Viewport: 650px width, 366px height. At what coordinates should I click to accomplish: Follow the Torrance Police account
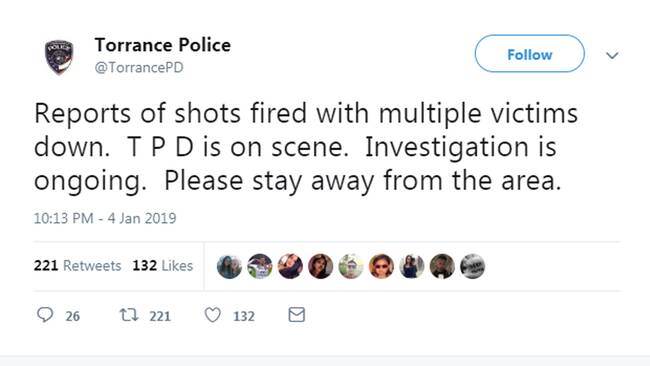[529, 54]
